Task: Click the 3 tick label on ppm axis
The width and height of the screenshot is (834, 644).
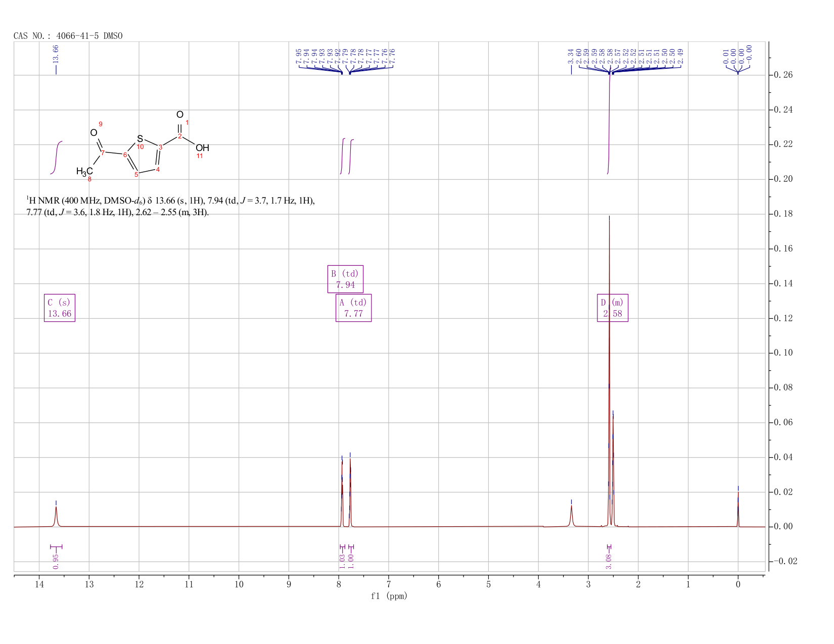Action: pyautogui.click(x=588, y=585)
